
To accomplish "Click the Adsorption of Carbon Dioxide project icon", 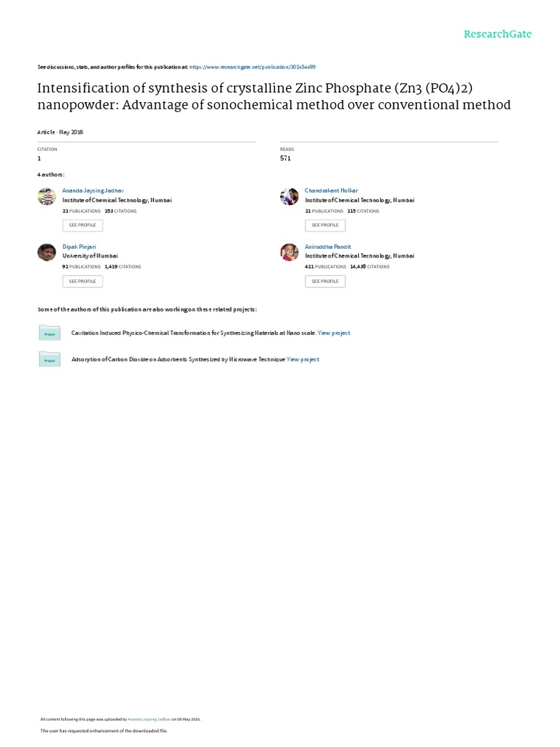I will 50,359.
